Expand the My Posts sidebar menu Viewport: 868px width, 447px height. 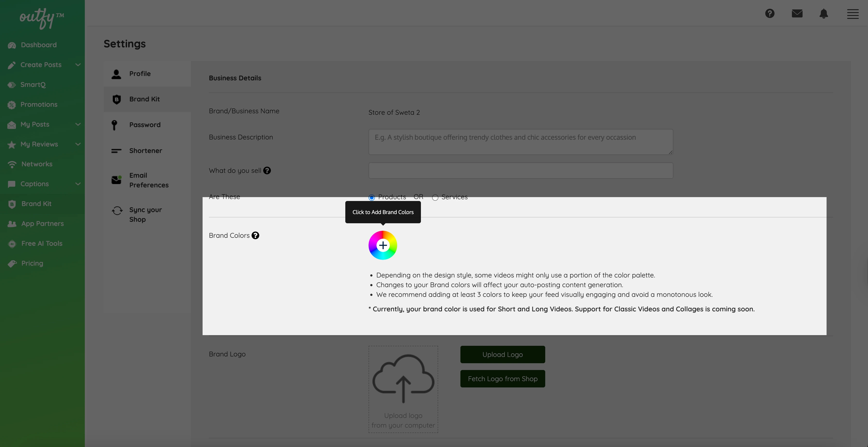click(78, 124)
